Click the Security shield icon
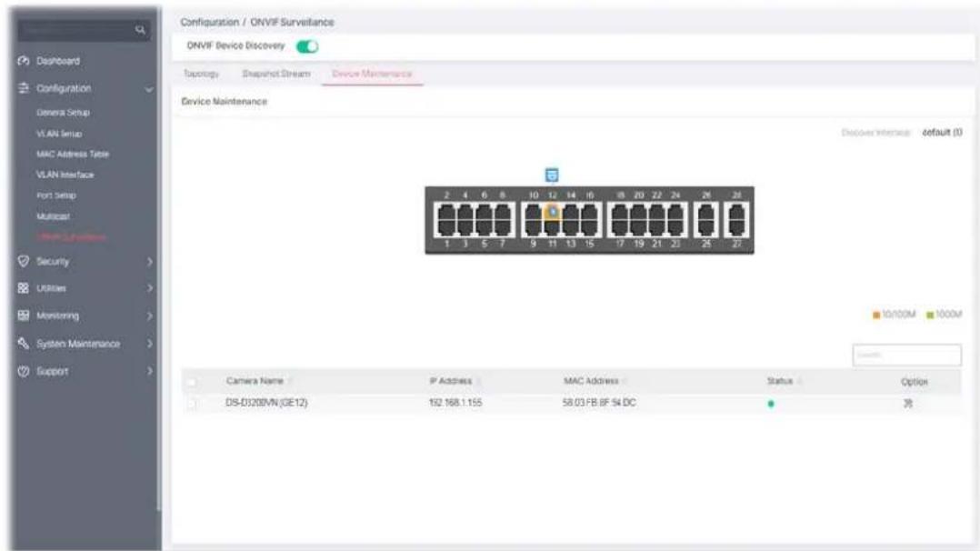Image resolution: width=980 pixels, height=551 pixels. tap(24, 262)
